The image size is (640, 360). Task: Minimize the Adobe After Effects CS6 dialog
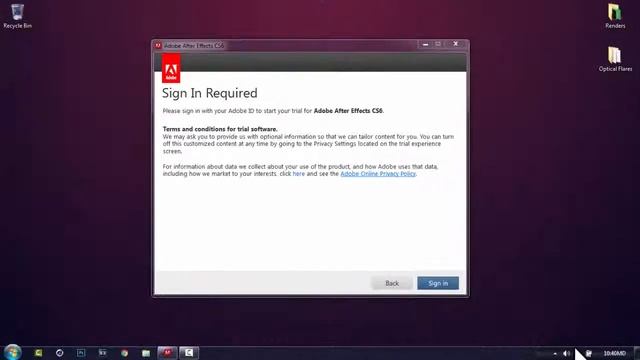426,44
